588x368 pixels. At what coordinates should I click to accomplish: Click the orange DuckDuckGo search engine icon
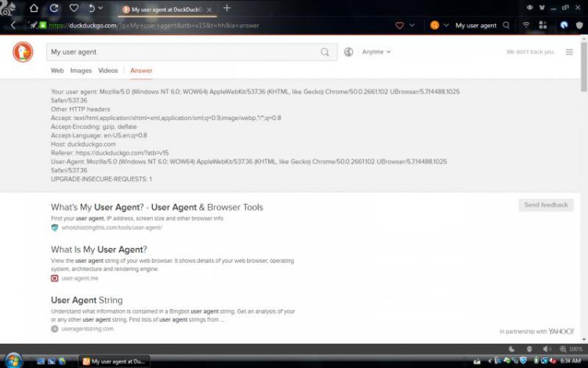pos(434,25)
